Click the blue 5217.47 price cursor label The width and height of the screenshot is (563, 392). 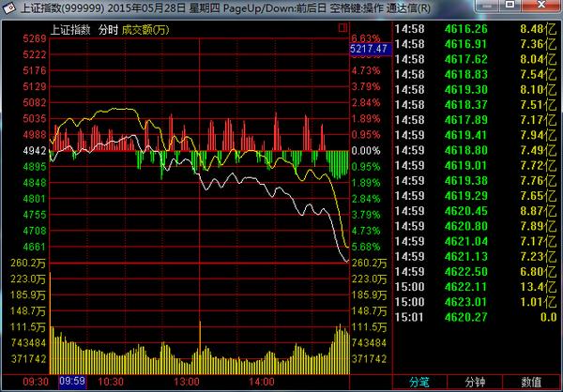tap(371, 49)
